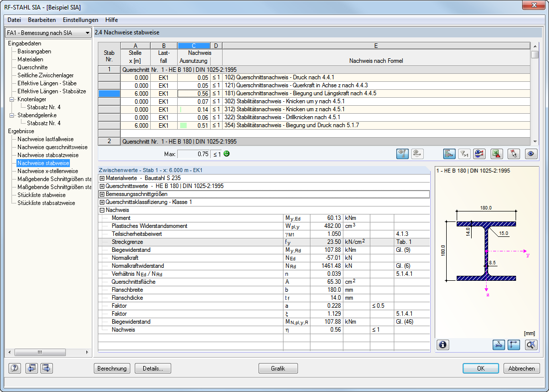The height and width of the screenshot is (392, 549).
Task: Click the Grafik button
Action: point(278,369)
